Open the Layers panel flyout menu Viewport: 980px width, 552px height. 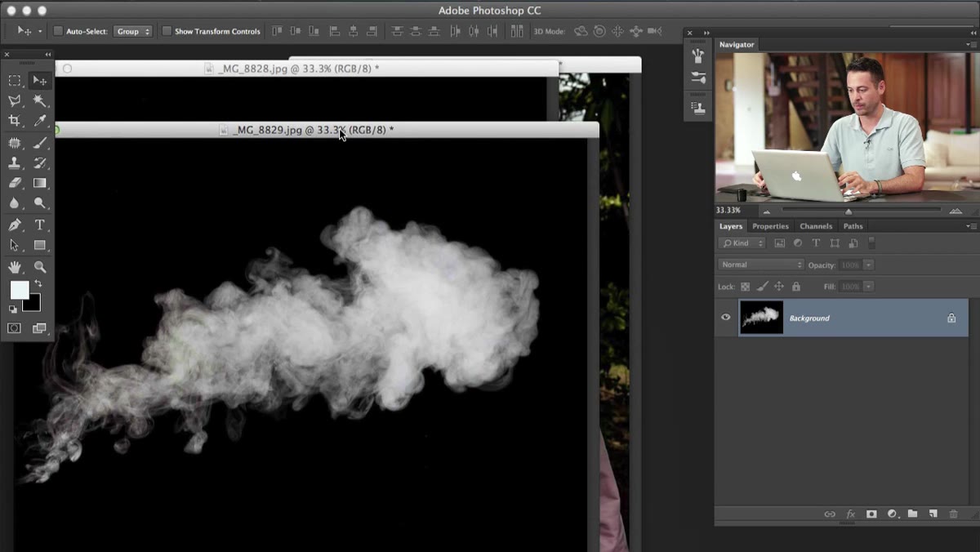coord(970,226)
